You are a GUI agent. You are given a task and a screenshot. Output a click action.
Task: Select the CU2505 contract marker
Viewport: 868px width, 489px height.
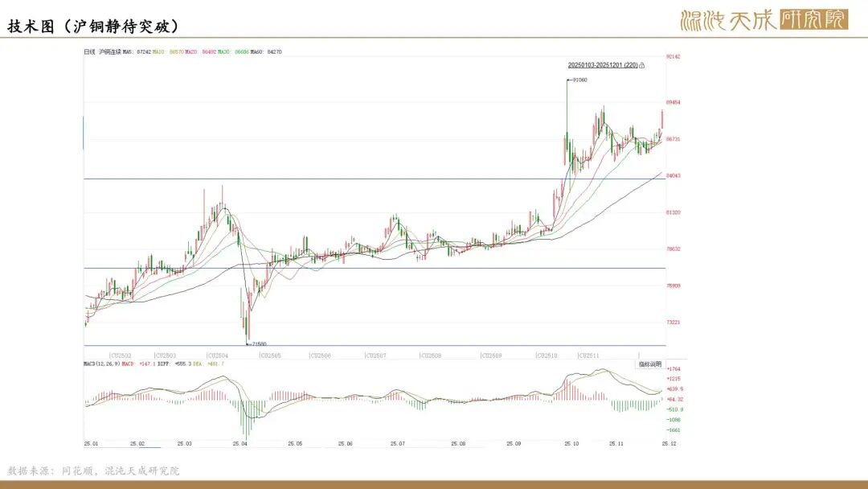pyautogui.click(x=269, y=355)
